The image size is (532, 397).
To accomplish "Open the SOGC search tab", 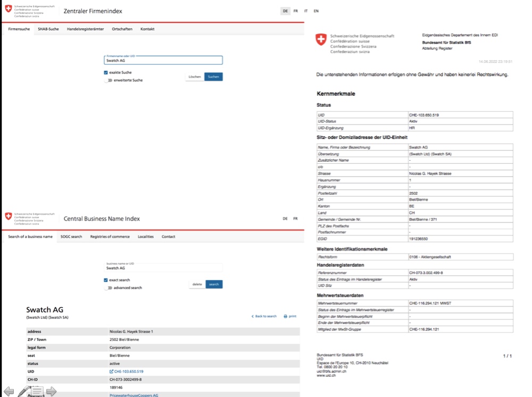I will (x=71, y=237).
